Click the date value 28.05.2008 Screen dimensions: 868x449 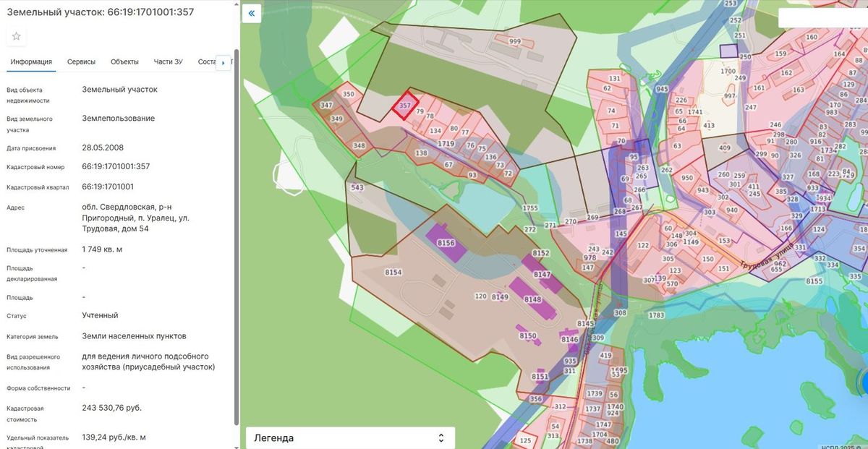coord(103,147)
